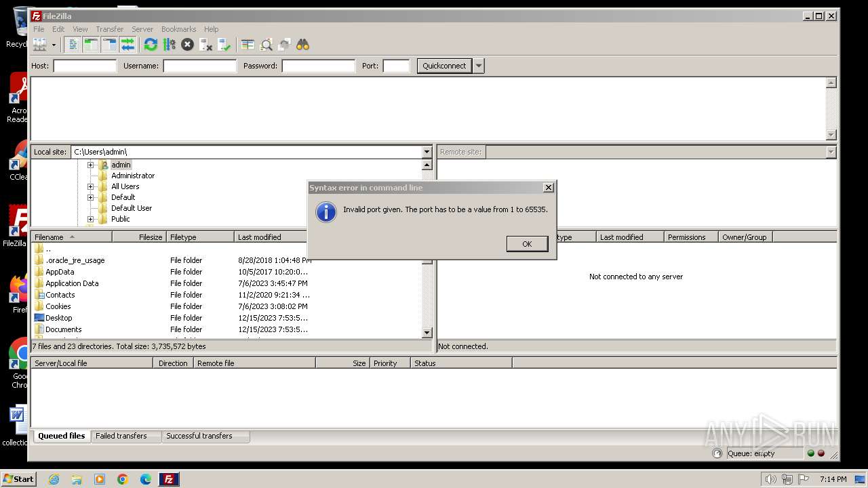Screen dimensions: 868x488
Task: Open the Windows Start menu
Action: coord(19,479)
